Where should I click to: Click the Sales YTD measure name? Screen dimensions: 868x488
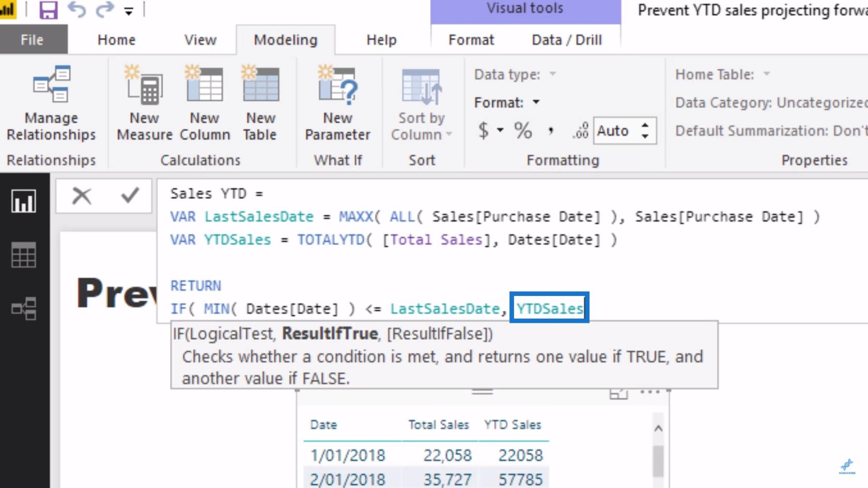point(208,194)
